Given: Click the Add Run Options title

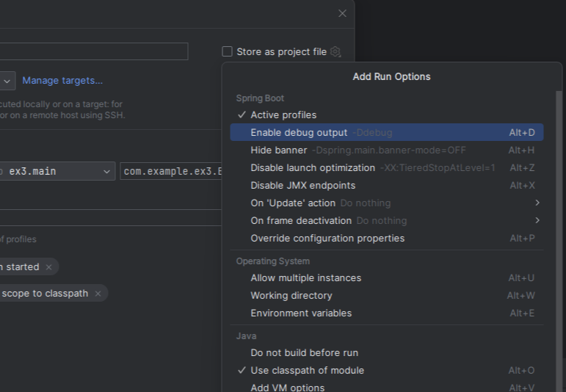Looking at the screenshot, I should pyautogui.click(x=392, y=76).
